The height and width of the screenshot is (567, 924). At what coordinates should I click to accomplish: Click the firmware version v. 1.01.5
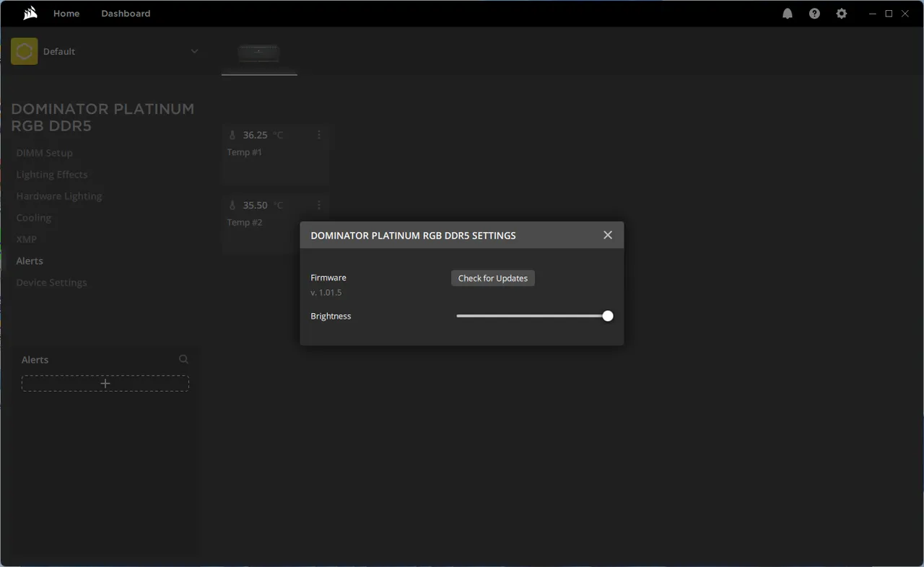(x=326, y=293)
